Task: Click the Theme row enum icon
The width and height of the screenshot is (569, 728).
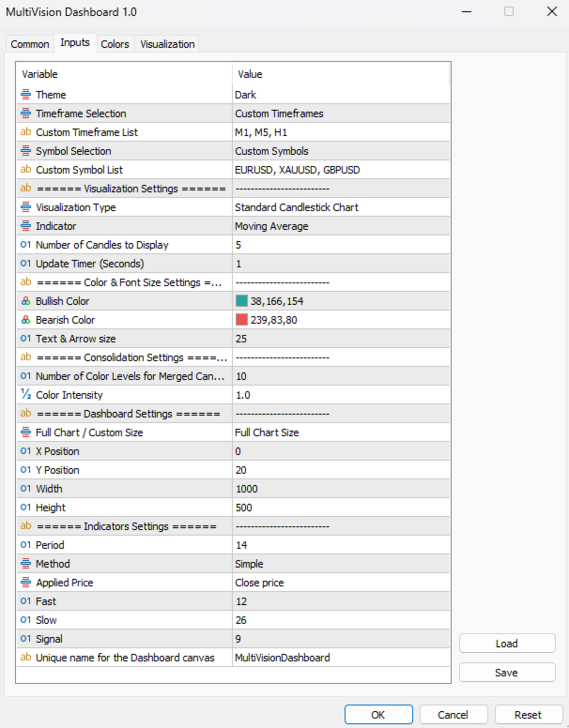Action: coord(25,95)
